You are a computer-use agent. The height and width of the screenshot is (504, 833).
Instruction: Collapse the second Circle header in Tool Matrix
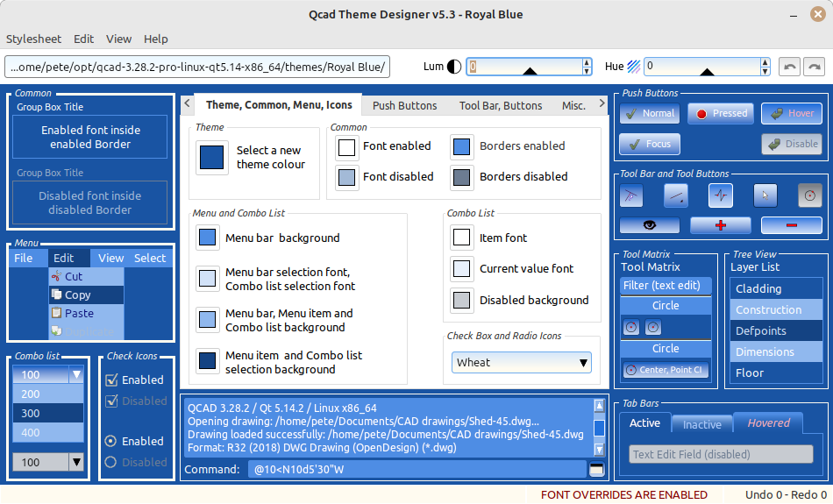pos(666,348)
